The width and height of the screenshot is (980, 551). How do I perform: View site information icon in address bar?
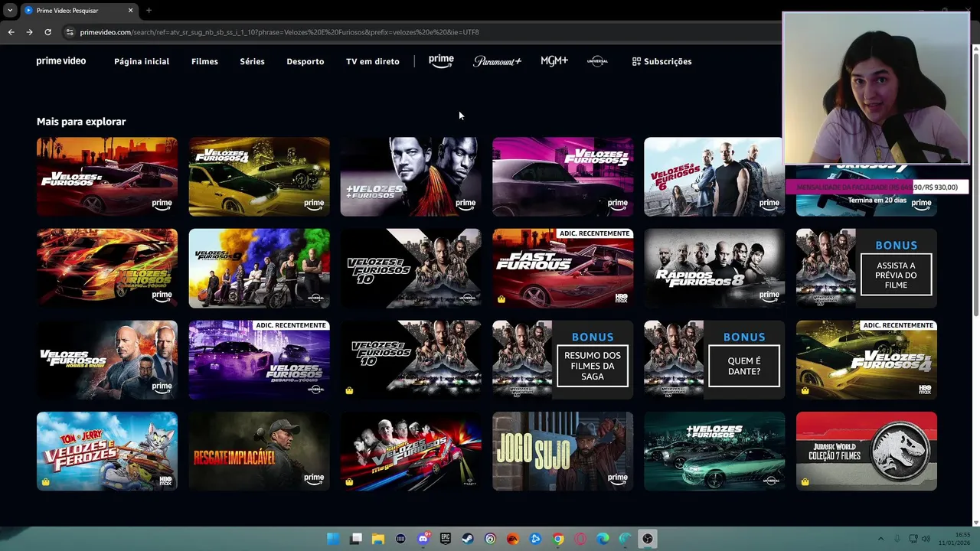pos(70,32)
